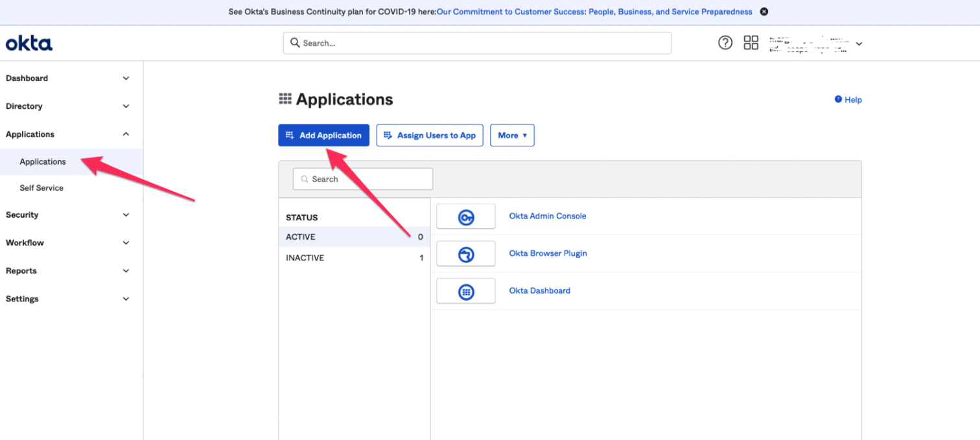Screen dimensions: 980x440
Task: Click Assign Users to App button
Action: [x=430, y=135]
